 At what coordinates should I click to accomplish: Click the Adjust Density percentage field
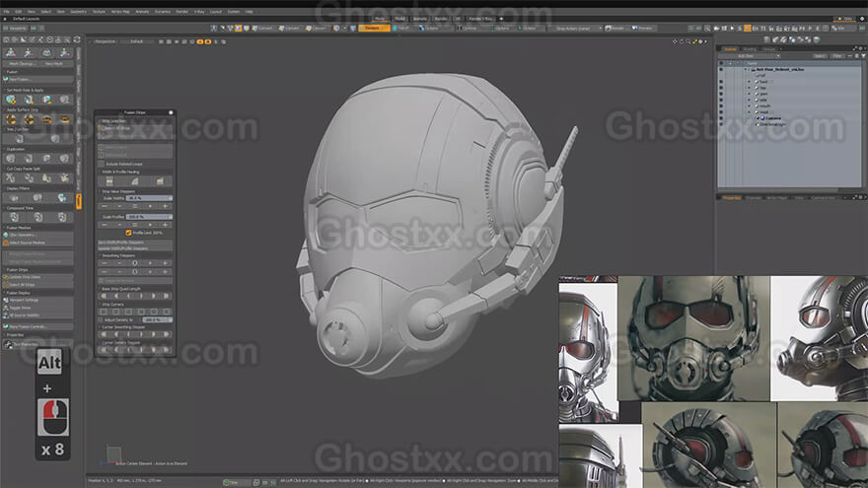157,319
